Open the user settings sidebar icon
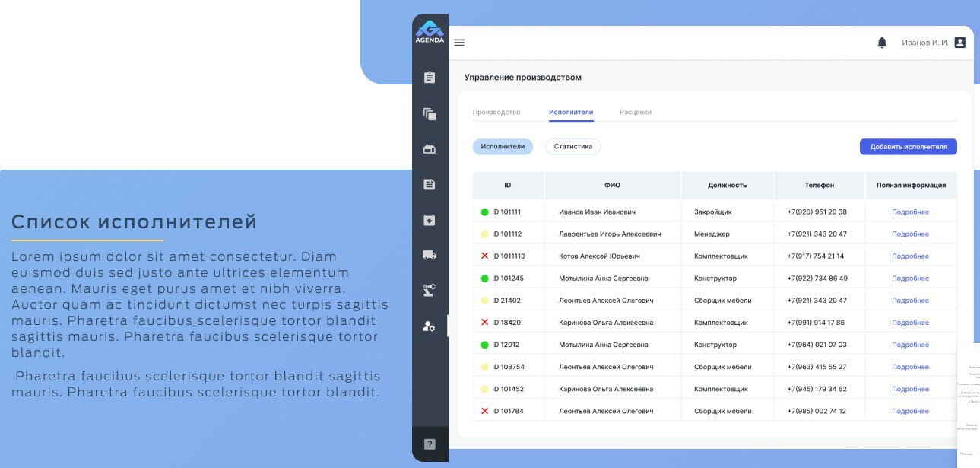Viewport: 980px width, 468px height. (430, 326)
